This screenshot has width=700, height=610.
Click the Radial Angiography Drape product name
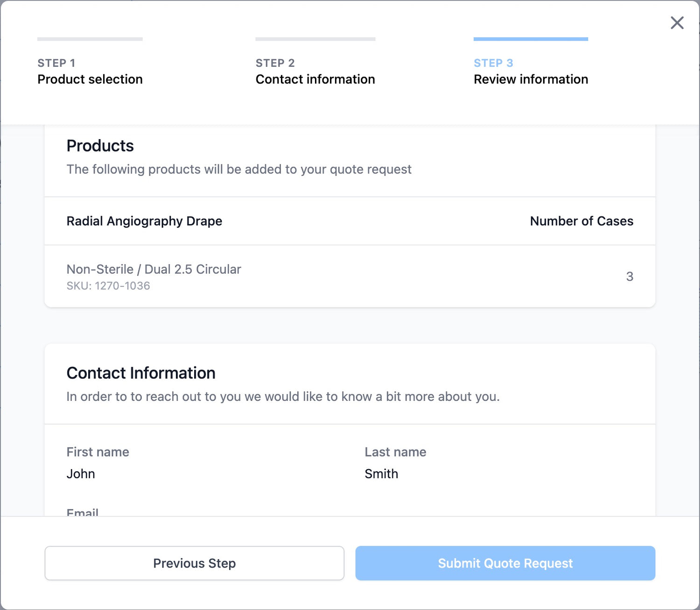144,221
